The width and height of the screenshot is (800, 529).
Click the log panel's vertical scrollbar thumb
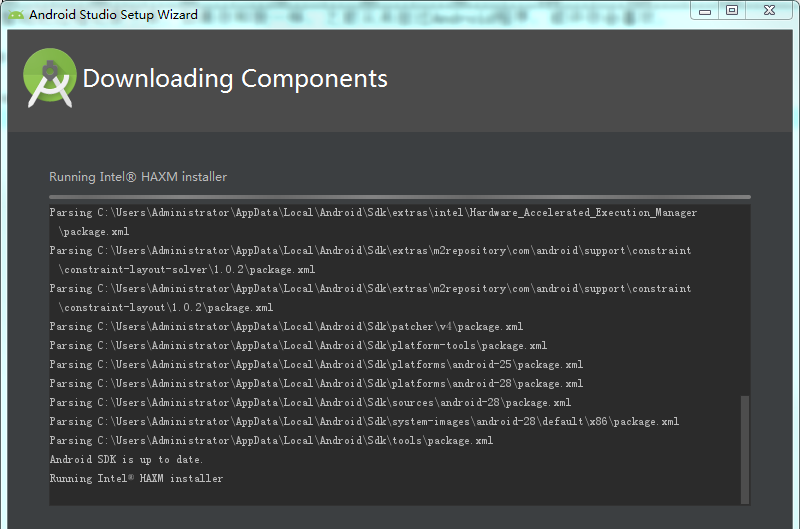coord(744,449)
